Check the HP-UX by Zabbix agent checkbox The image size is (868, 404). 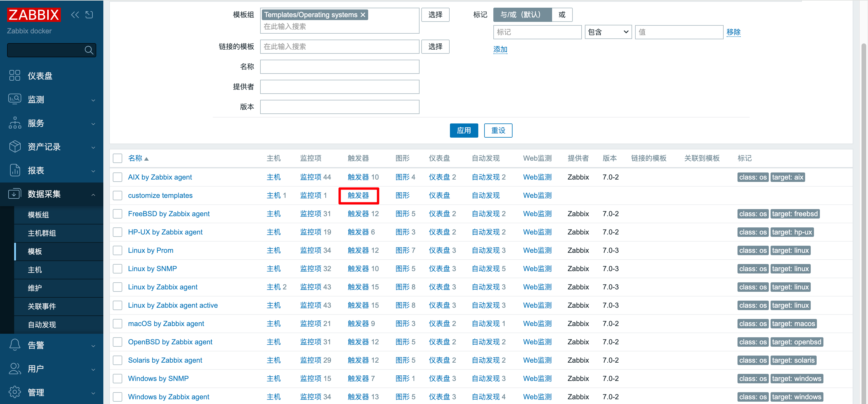pos(117,232)
